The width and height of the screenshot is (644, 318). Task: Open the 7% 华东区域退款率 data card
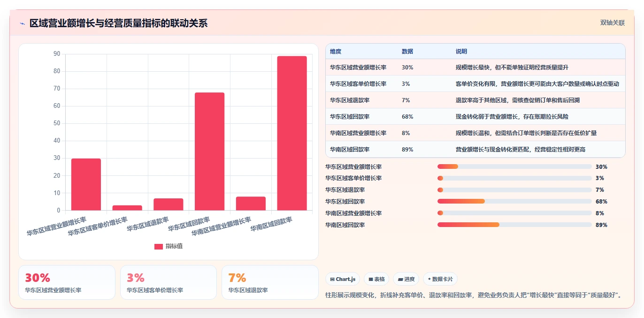click(x=270, y=282)
